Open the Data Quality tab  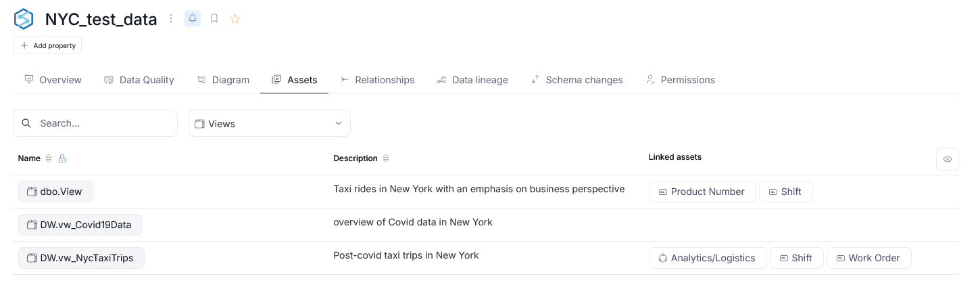pyautogui.click(x=139, y=80)
